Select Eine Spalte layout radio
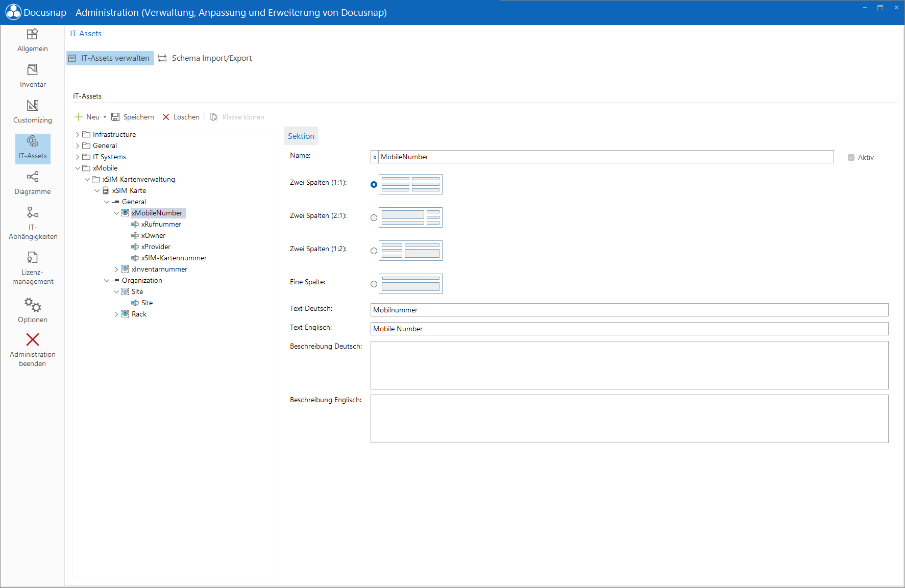The width and height of the screenshot is (905, 588). coord(374,284)
